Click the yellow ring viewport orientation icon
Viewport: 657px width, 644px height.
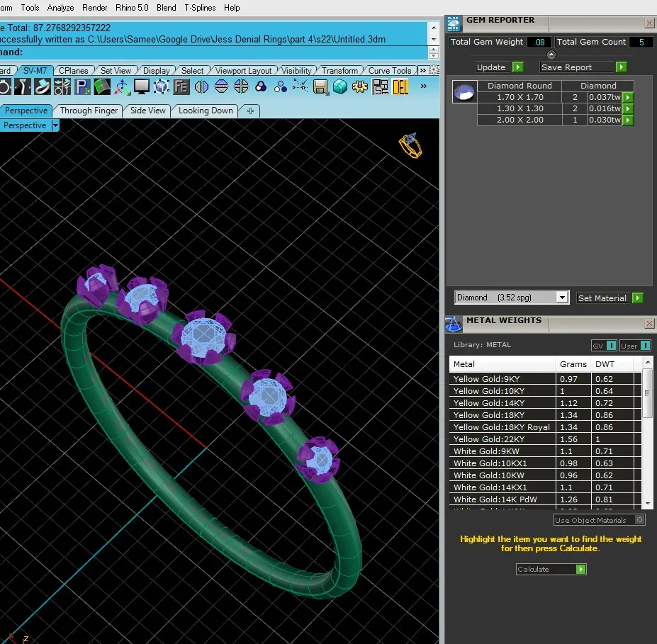410,146
